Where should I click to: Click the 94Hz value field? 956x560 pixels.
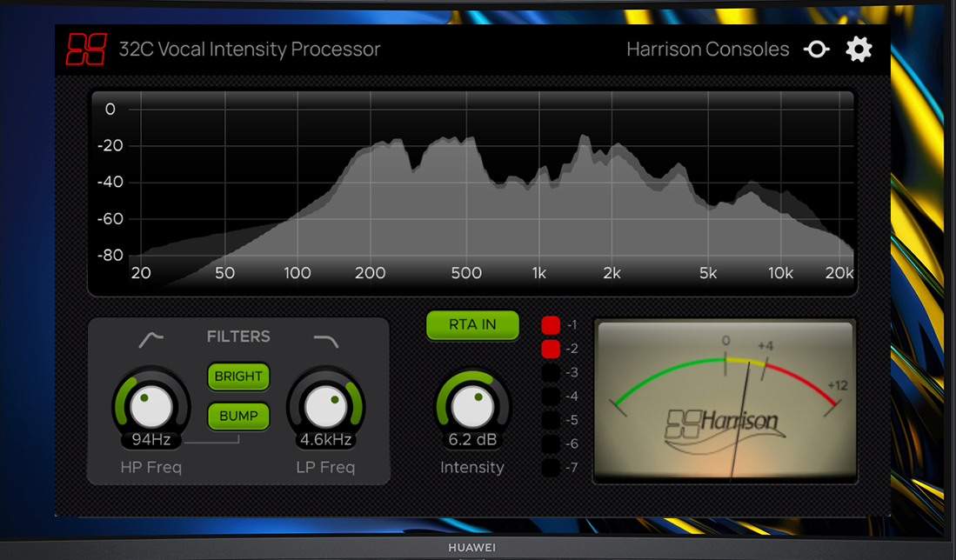point(151,440)
